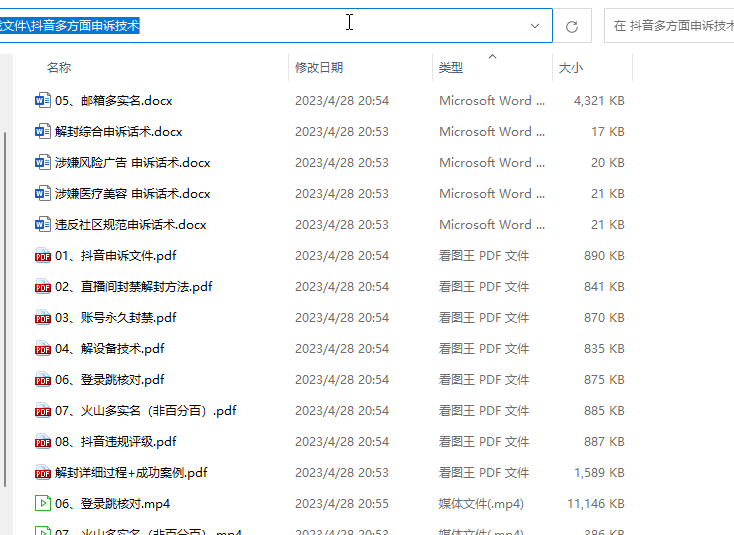The image size is (734, 535).
Task: Click the Word icon of 违反社区规范申诉话术.docx
Action: pos(43,224)
